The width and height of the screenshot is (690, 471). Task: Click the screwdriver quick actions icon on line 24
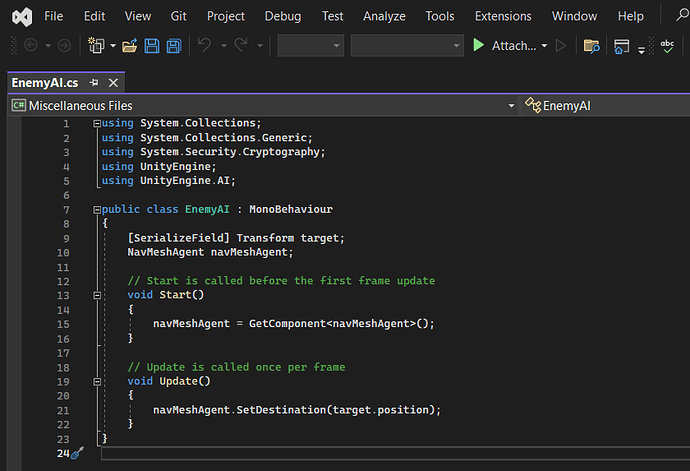coord(77,453)
